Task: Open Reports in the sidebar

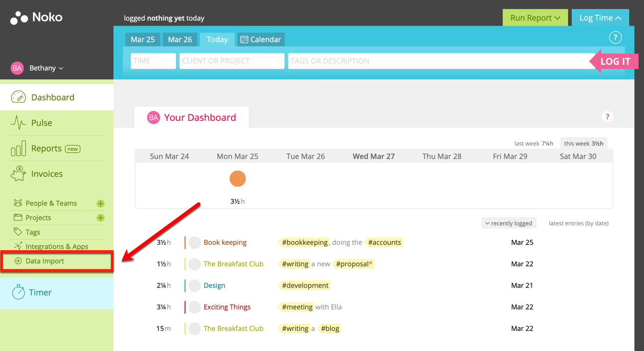Action: [46, 148]
